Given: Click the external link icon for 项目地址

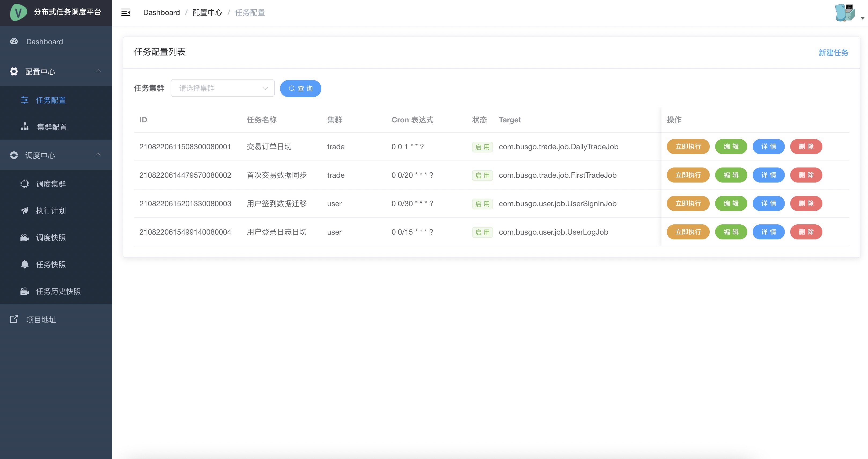Looking at the screenshot, I should tap(14, 319).
